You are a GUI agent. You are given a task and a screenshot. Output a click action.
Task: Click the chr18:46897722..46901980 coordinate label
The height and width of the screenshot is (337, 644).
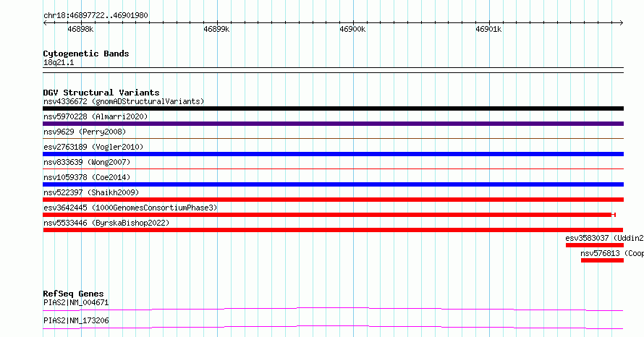pyautogui.click(x=96, y=15)
